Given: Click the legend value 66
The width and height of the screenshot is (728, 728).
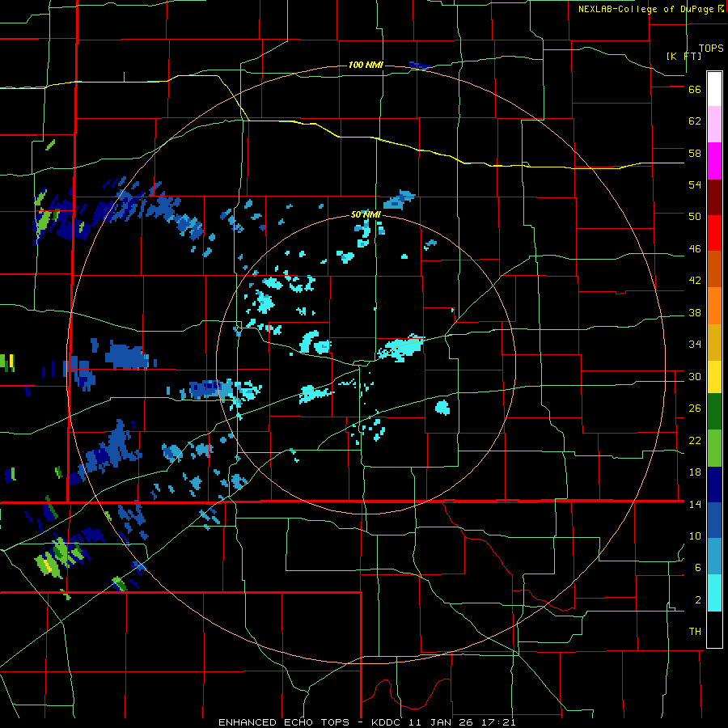Looking at the screenshot, I should 695,90.
